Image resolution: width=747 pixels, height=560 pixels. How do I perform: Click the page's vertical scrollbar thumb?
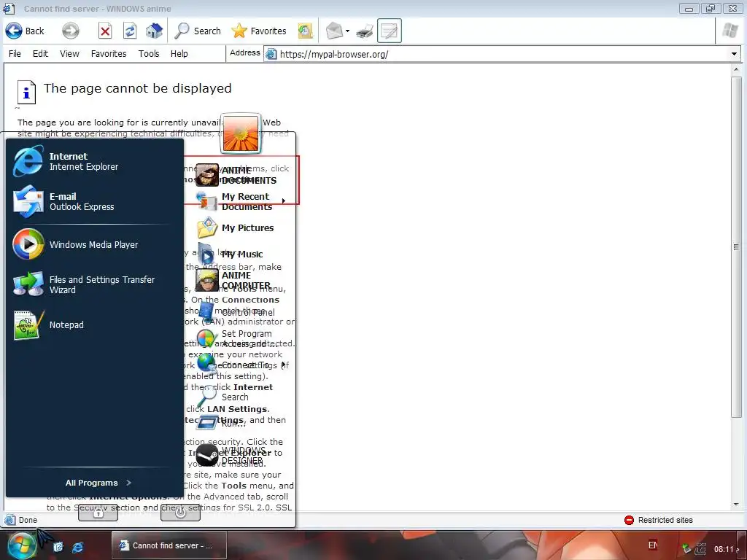736,246
